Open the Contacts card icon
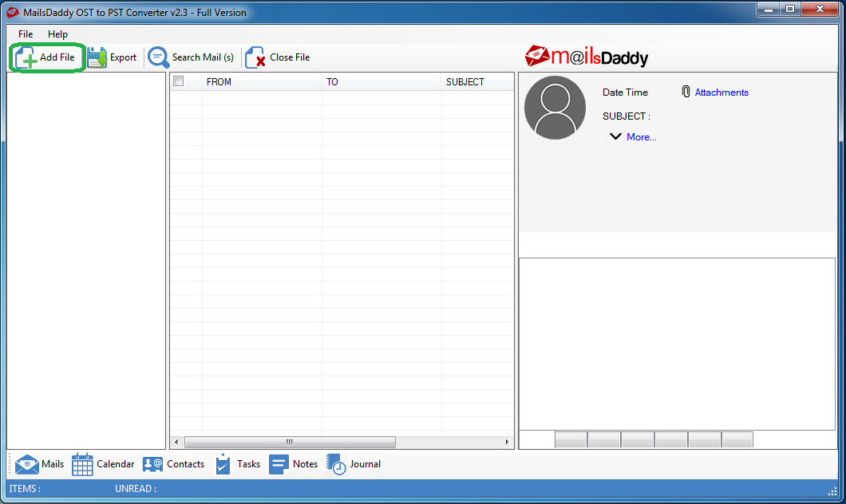 click(152, 464)
